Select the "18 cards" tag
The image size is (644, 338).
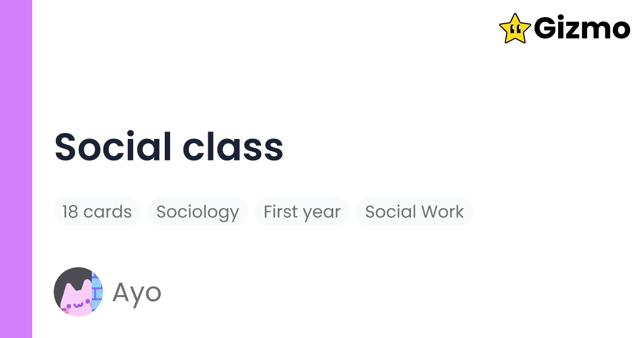(x=97, y=211)
